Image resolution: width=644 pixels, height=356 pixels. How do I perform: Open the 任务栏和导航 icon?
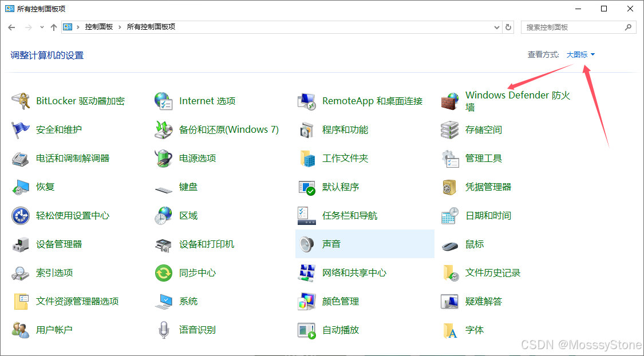pyautogui.click(x=306, y=216)
